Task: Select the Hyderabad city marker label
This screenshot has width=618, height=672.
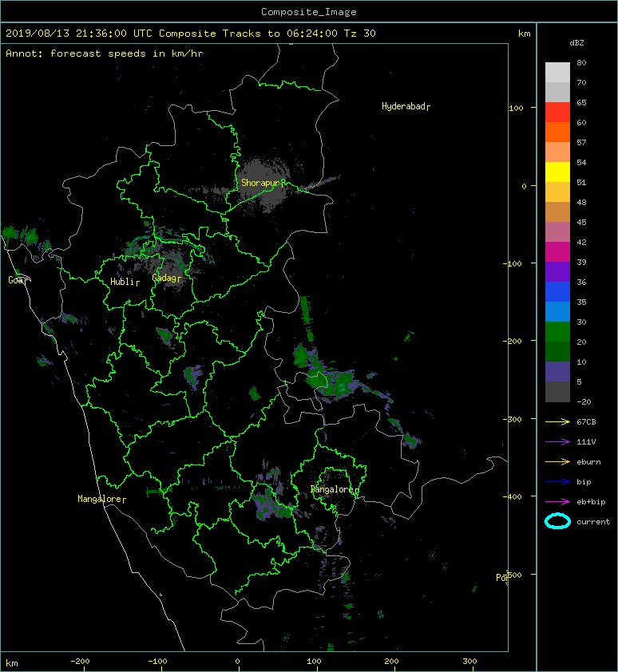Action: click(x=406, y=106)
